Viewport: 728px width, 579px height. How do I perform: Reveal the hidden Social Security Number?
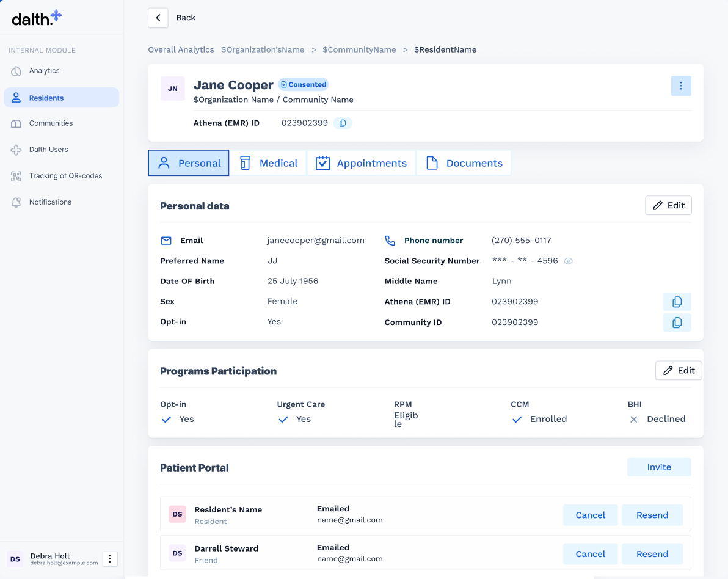[x=568, y=261]
